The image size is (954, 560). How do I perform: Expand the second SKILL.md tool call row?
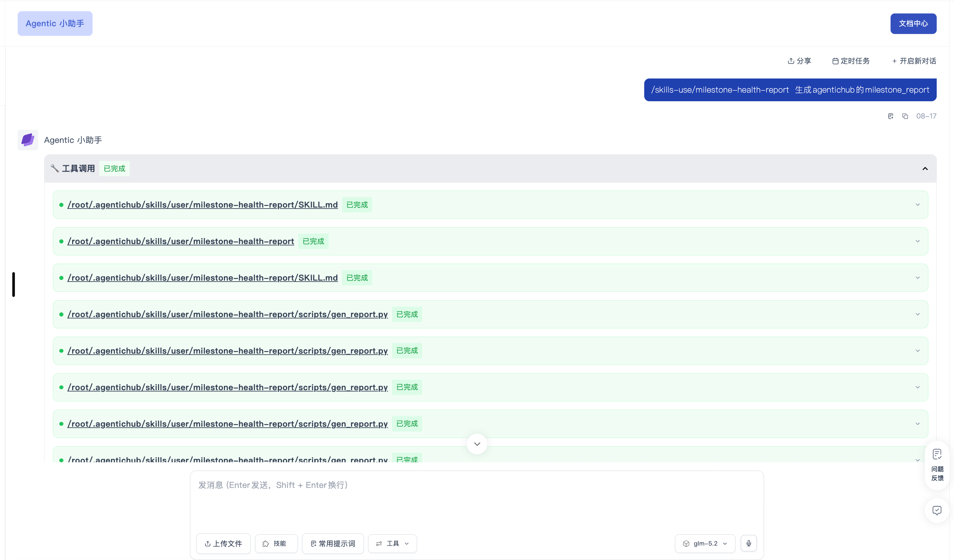(x=917, y=278)
